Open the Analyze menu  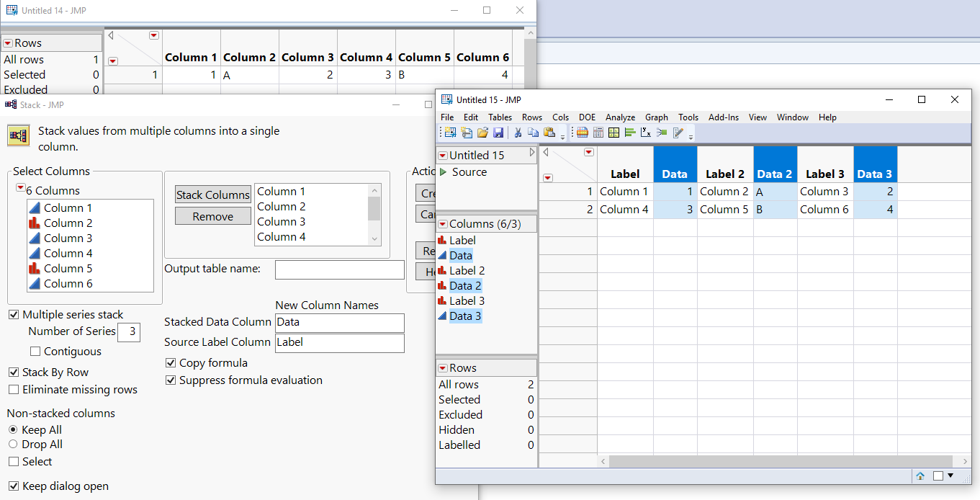click(619, 117)
